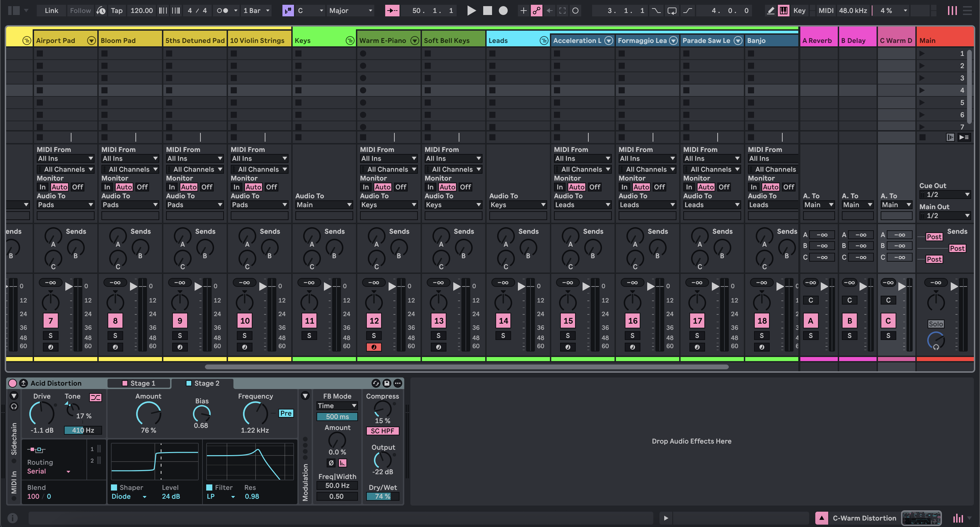Launch scene 1 with its play arrow
Screen dimensions: 980x527
pyautogui.click(x=922, y=53)
